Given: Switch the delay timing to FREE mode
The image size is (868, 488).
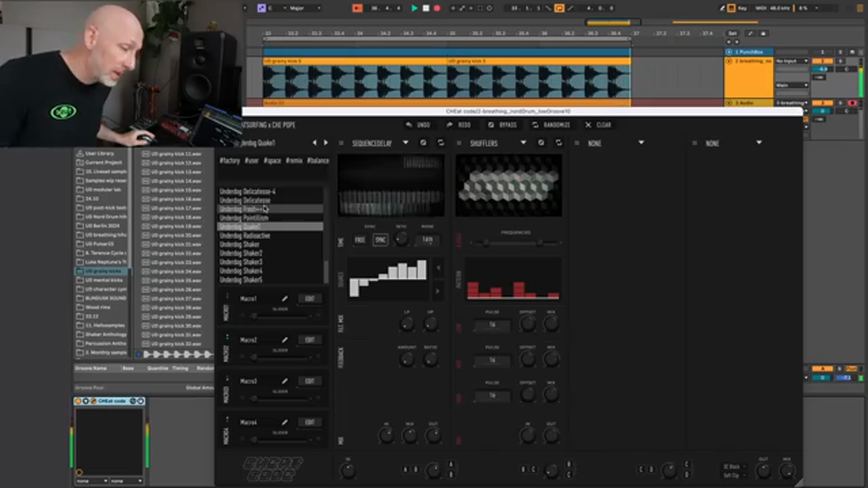Looking at the screenshot, I should (x=360, y=240).
